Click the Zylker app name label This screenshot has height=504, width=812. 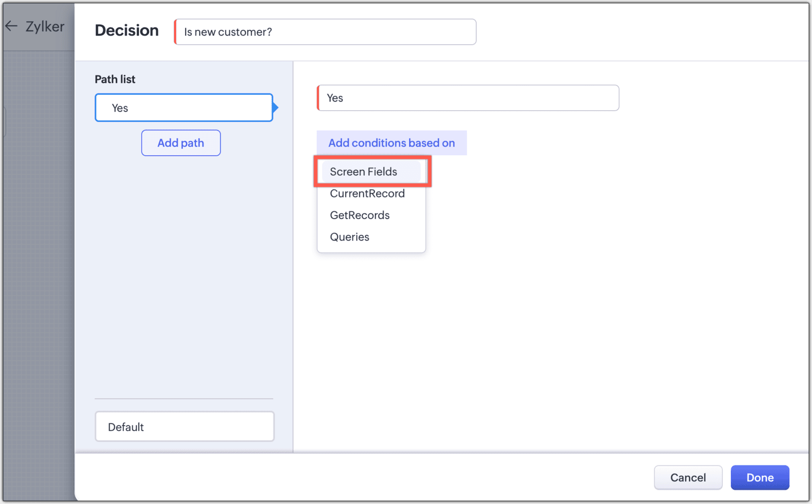[x=45, y=26]
